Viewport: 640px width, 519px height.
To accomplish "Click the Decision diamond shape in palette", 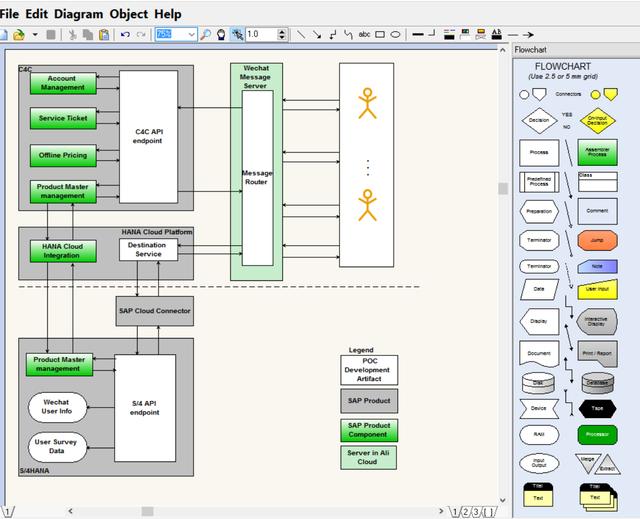I will pos(539,121).
